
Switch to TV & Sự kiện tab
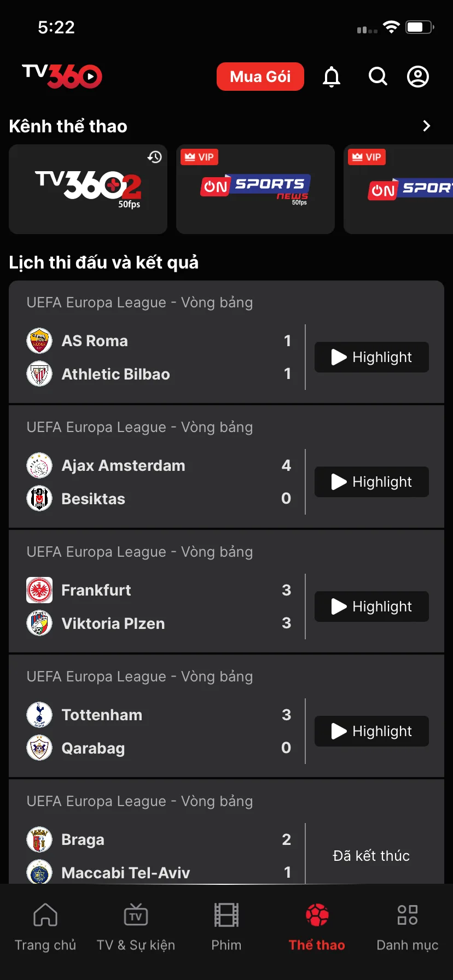point(136,926)
